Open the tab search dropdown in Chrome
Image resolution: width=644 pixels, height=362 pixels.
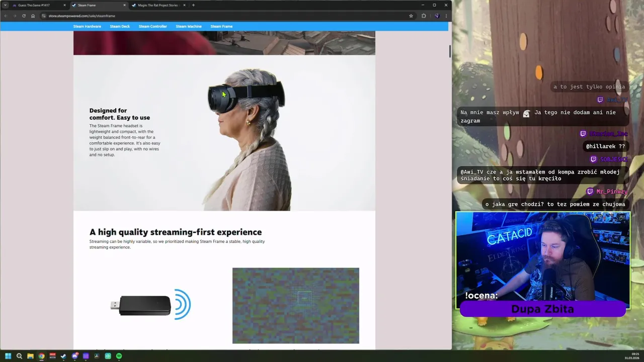point(6,5)
